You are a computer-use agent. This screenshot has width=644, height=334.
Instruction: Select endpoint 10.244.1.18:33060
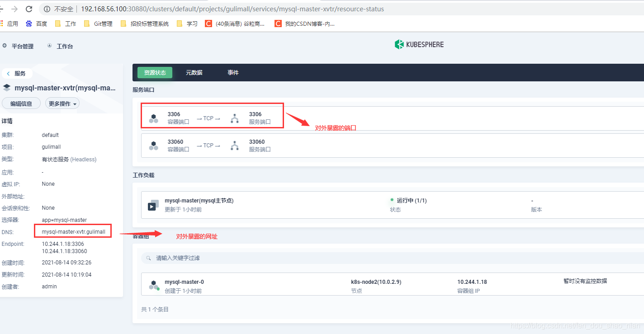(64, 251)
